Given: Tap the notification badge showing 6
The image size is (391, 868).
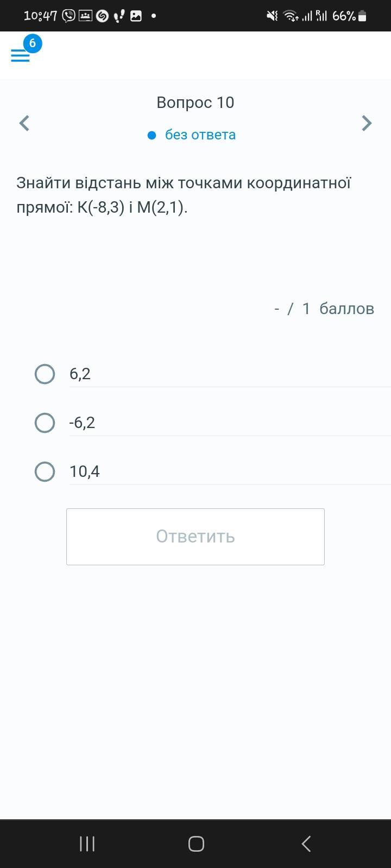Looking at the screenshot, I should 33,43.
